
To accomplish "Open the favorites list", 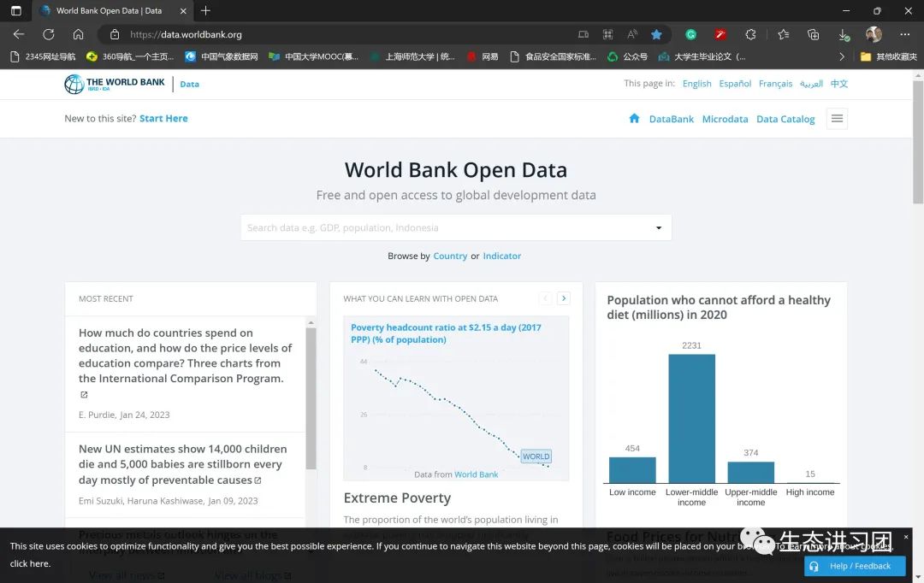I will coord(783,35).
